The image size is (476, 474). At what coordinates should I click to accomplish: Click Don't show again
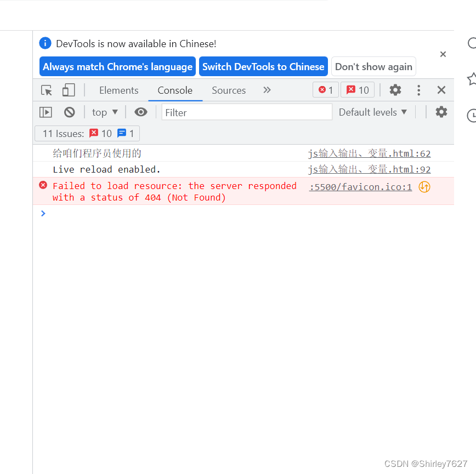coord(373,66)
